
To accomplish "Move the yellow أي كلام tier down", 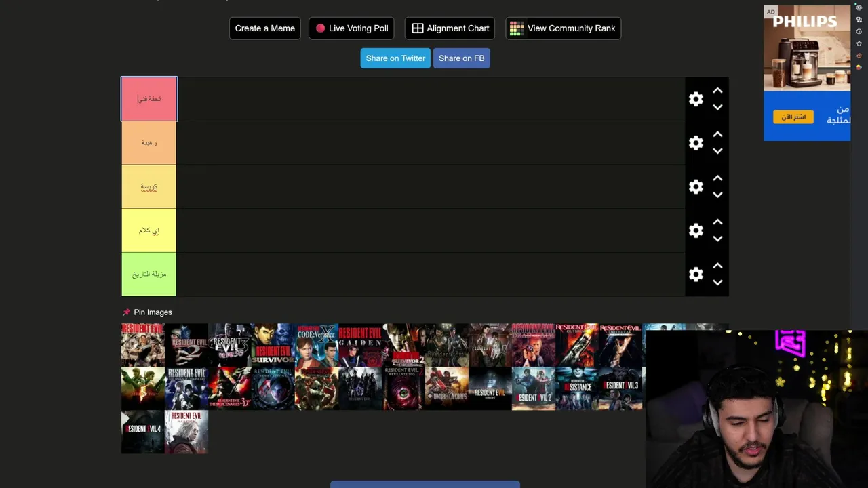I will 717,239.
